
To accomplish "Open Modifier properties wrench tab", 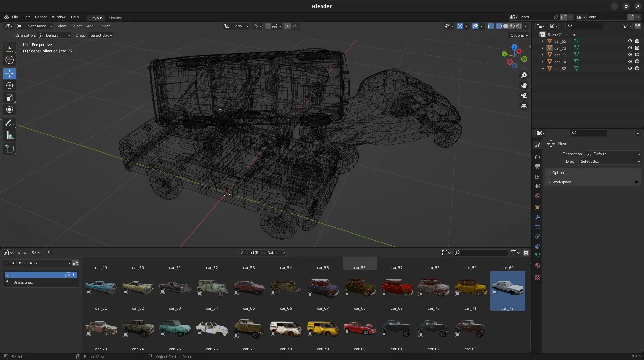I will pyautogui.click(x=537, y=217).
